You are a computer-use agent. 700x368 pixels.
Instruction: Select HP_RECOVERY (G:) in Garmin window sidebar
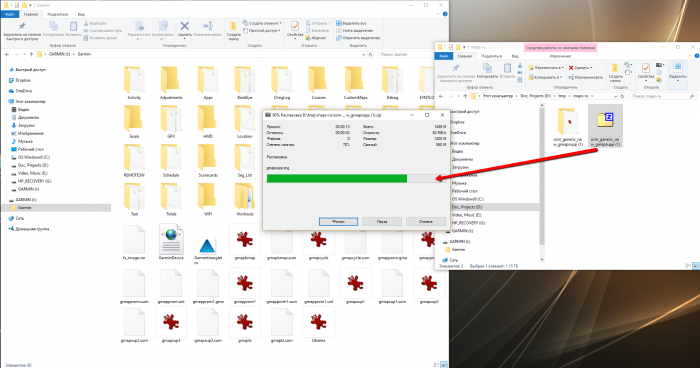[34, 181]
